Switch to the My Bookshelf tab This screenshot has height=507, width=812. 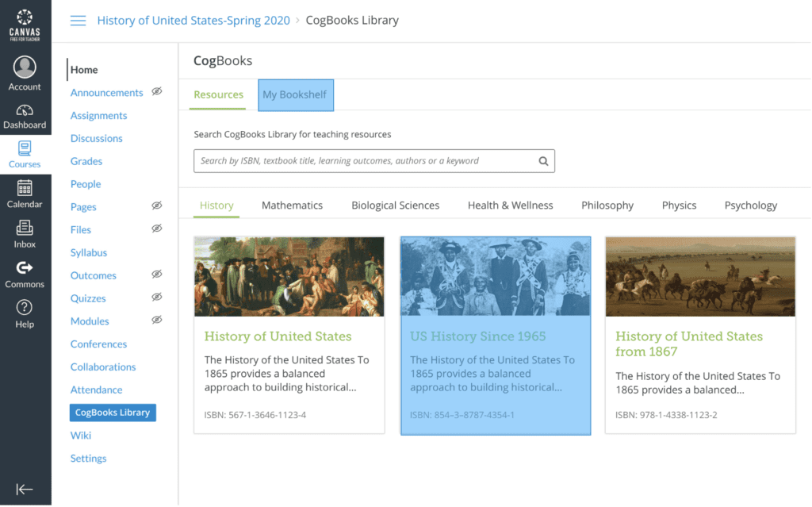(x=296, y=95)
